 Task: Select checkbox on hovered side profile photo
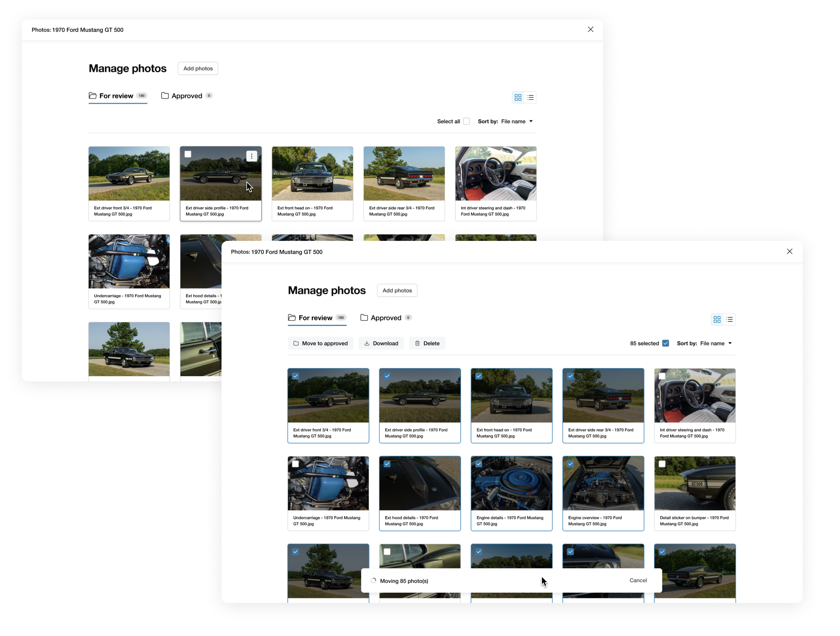click(188, 154)
